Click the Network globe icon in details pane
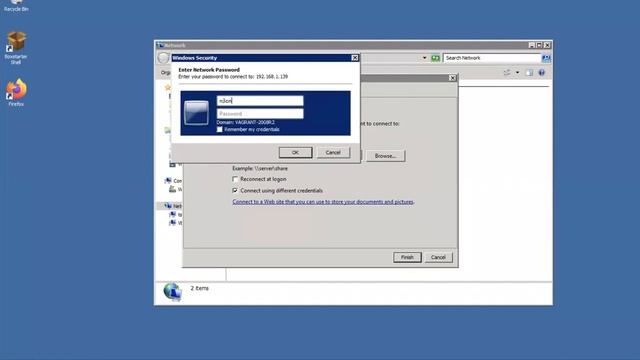Viewport: 640px width, 360px height. (x=172, y=291)
